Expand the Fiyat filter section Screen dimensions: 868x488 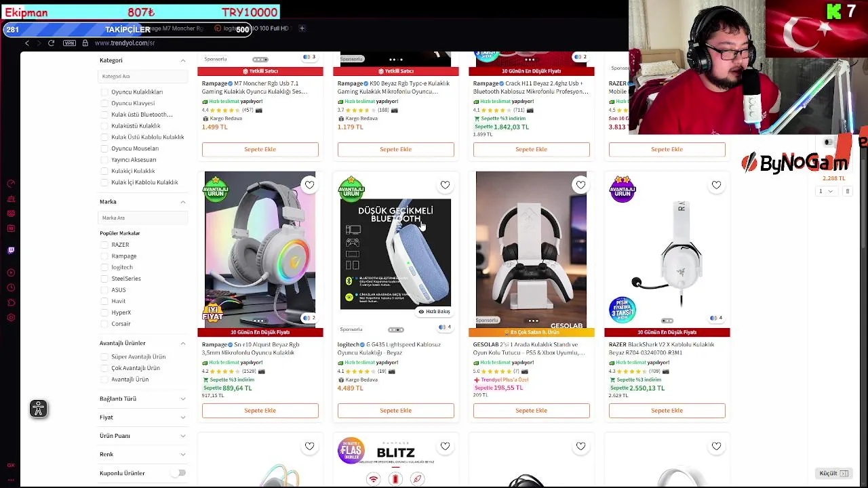(x=142, y=418)
